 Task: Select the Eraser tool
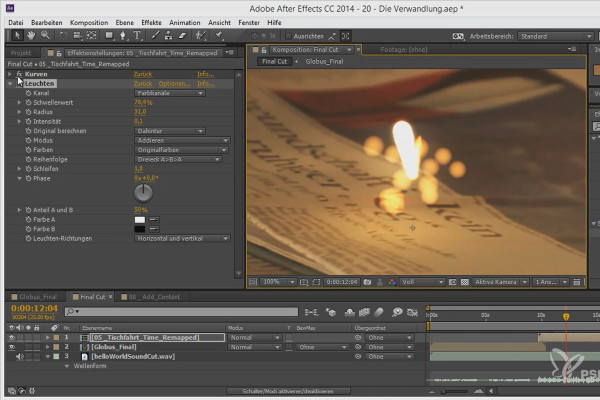click(183, 36)
